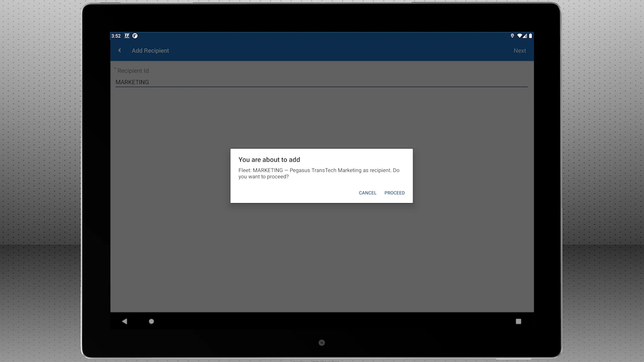Tap the circular P notification icon
The height and width of the screenshot is (362, 644).
135,36
